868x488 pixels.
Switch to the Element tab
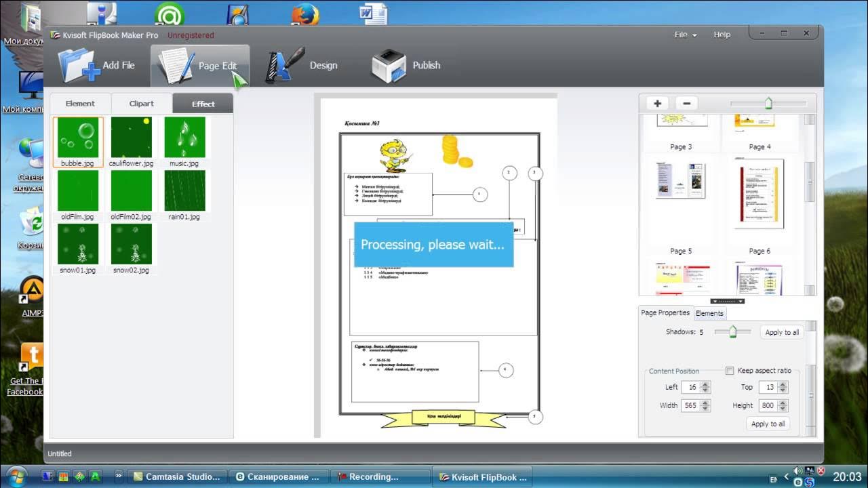pos(80,104)
